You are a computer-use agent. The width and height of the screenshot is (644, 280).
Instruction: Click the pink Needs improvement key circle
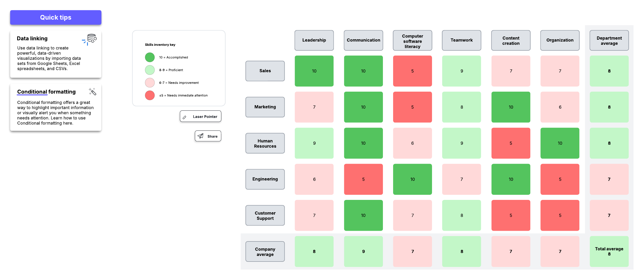tap(150, 83)
